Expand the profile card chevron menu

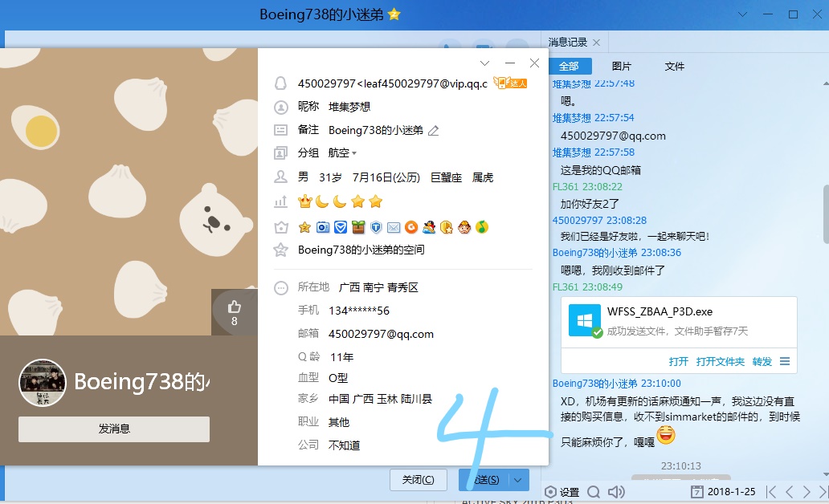(x=484, y=63)
